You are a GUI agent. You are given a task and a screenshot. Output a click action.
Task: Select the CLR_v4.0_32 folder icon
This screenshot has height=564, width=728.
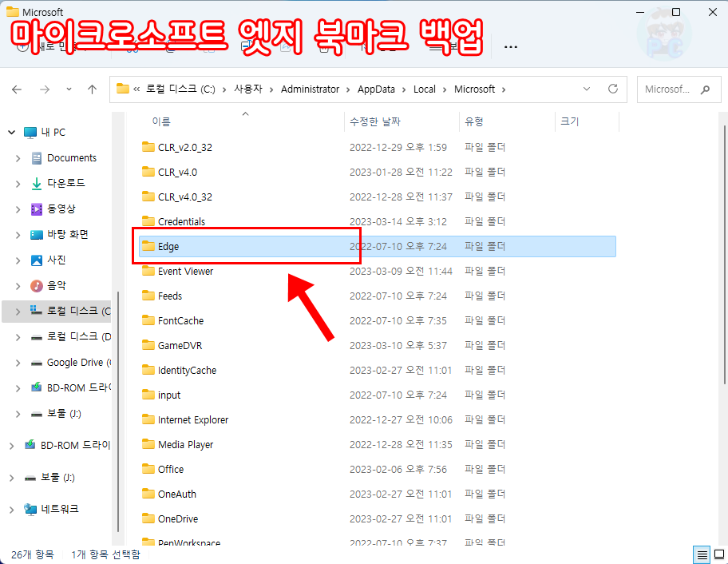148,197
